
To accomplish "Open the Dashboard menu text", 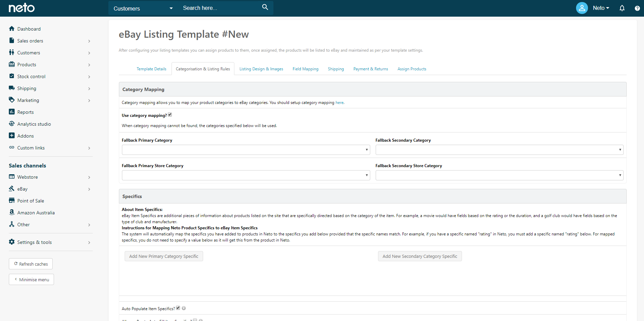I will click(29, 29).
